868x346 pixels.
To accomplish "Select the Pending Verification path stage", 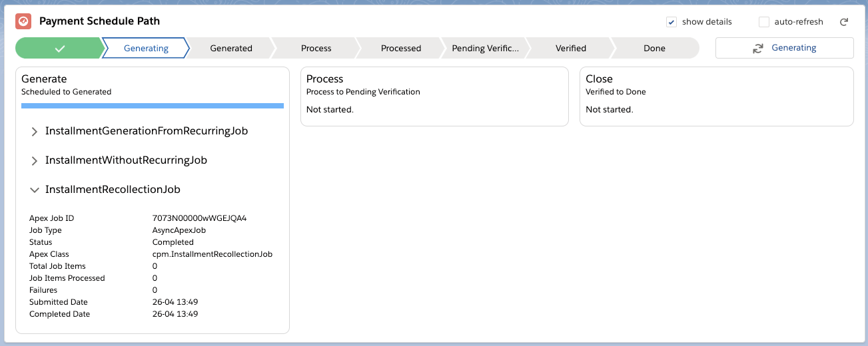I will click(485, 48).
